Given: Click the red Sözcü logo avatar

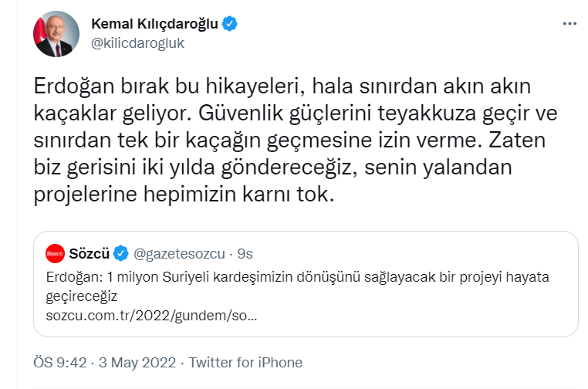Looking at the screenshot, I should pyautogui.click(x=54, y=252).
